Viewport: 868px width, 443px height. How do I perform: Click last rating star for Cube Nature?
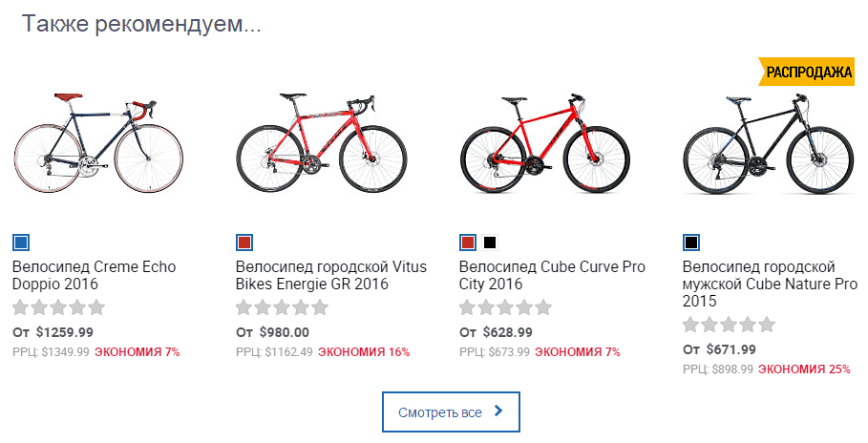(x=767, y=325)
